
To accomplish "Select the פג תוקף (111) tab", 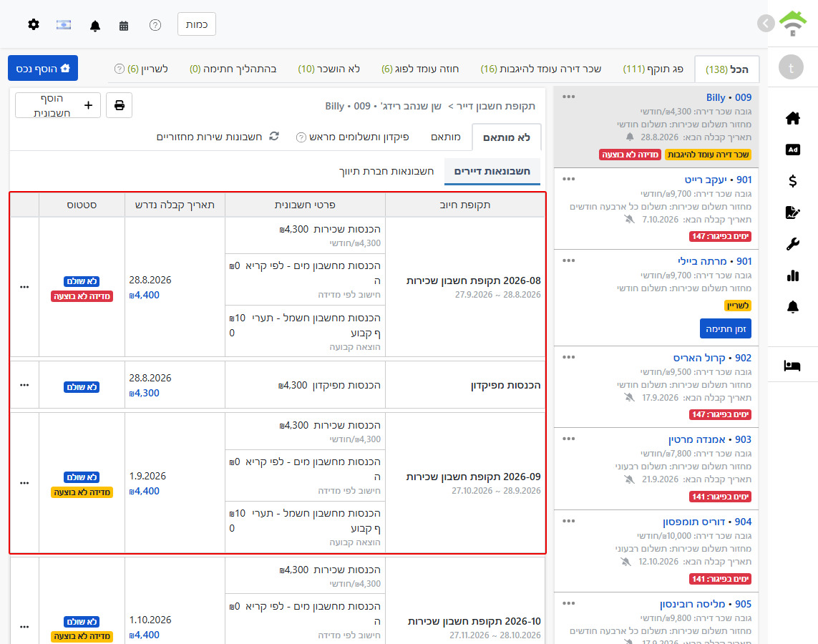I will point(653,69).
